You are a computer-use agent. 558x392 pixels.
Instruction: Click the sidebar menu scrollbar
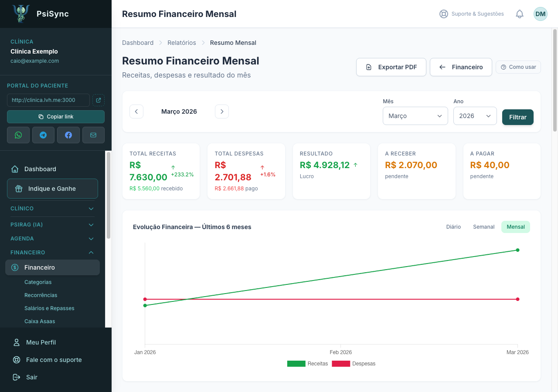pyautogui.click(x=109, y=195)
